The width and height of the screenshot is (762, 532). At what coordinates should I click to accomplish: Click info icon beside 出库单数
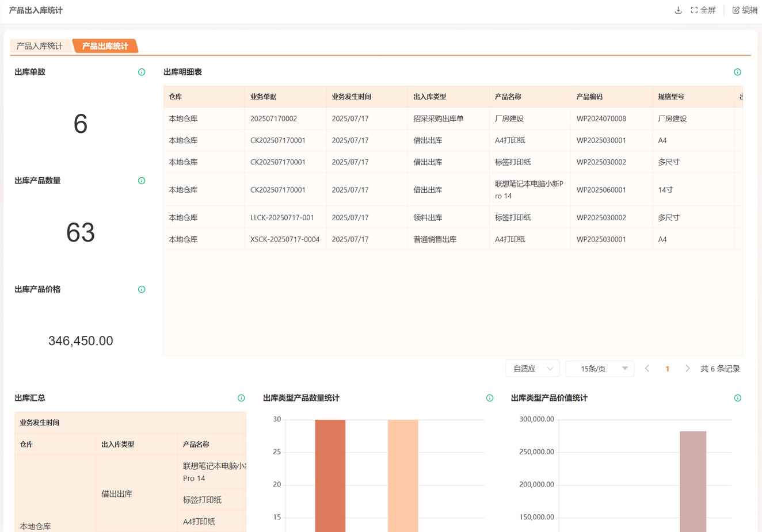(142, 72)
